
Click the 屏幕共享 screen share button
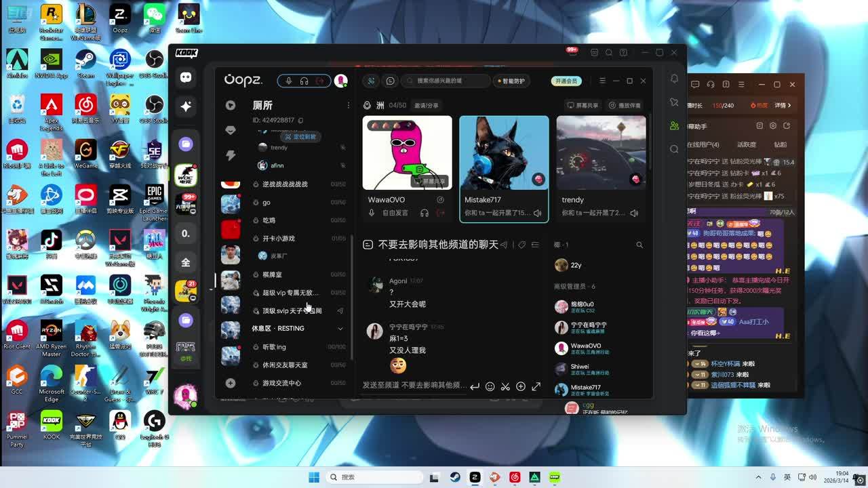[583, 105]
